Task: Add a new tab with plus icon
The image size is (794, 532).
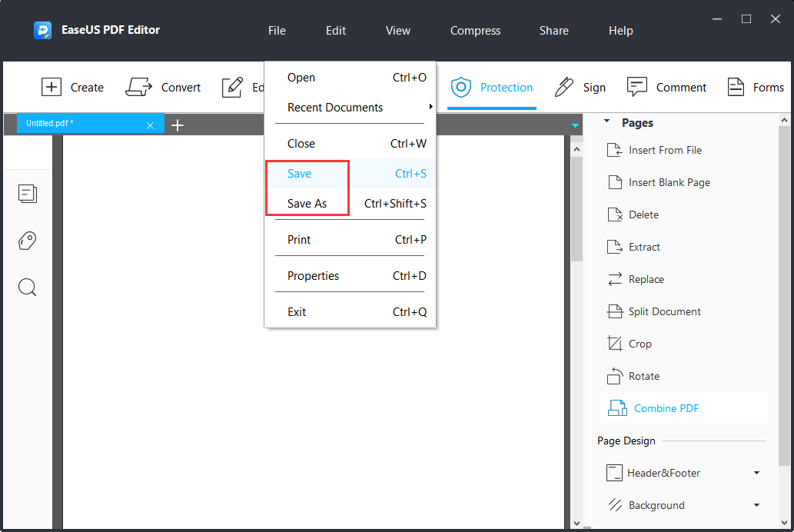Action: pyautogui.click(x=178, y=125)
